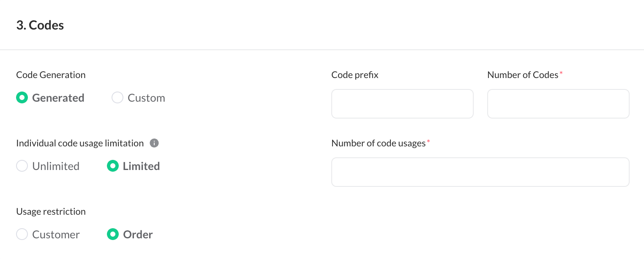
Task: Click the 'Number of Codes' field label
Action: tap(523, 75)
